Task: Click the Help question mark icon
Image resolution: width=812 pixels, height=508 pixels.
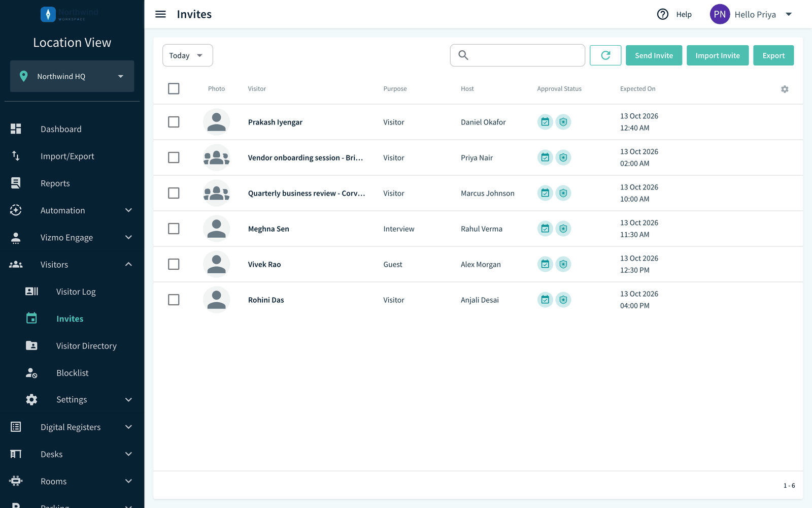Action: click(x=663, y=14)
